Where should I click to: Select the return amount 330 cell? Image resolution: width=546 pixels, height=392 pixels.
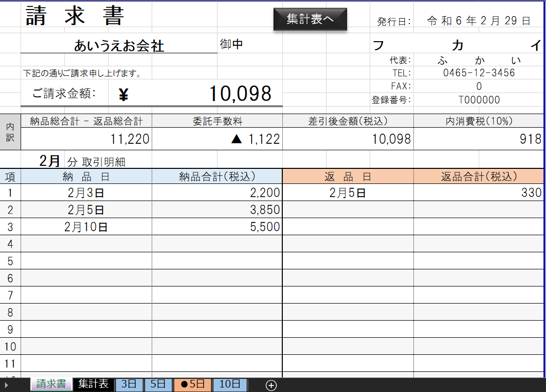click(479, 192)
